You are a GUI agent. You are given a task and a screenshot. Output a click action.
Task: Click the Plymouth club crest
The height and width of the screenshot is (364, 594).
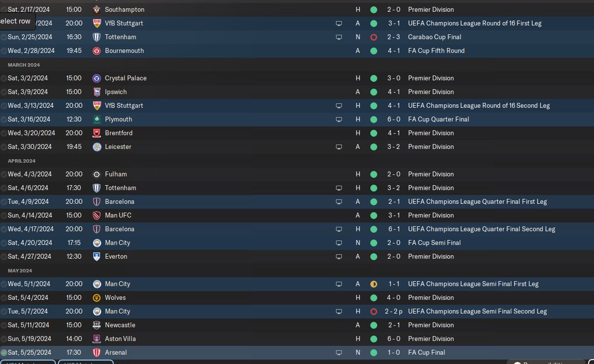coord(97,119)
